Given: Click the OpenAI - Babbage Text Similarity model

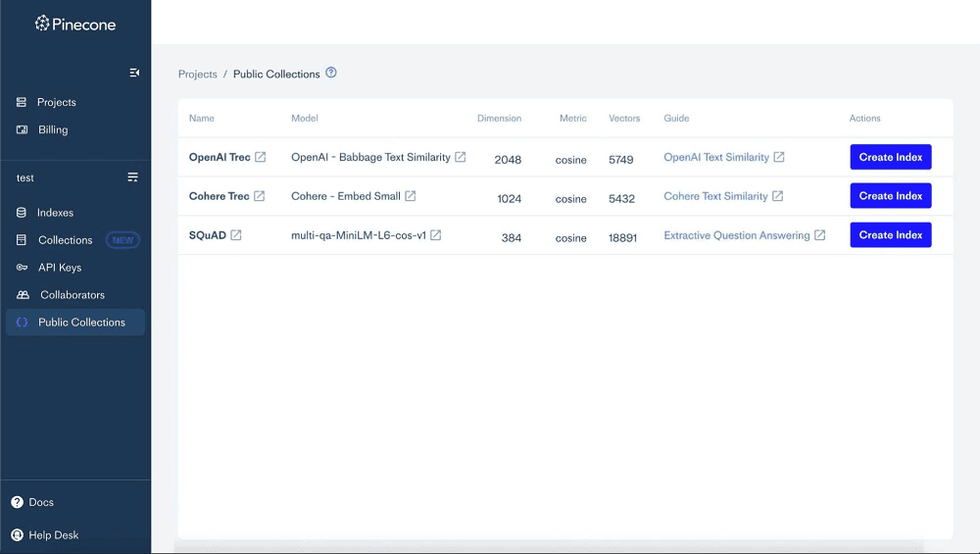Looking at the screenshot, I should coord(370,157).
